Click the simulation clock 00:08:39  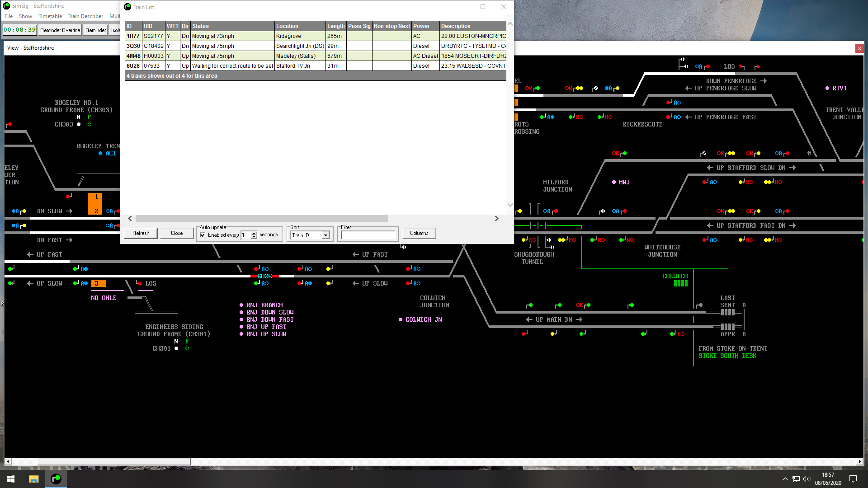(x=19, y=30)
